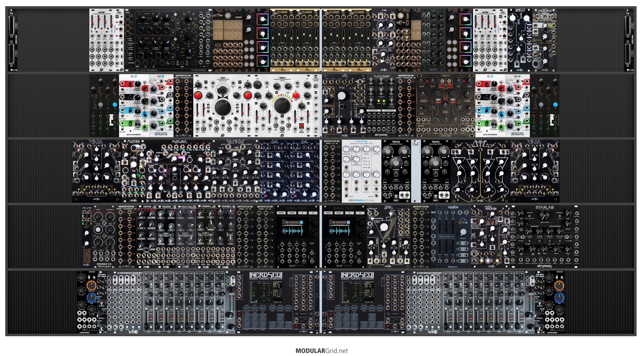Click the Fracture Spread knob
644x356 pixels.
click(191, 214)
